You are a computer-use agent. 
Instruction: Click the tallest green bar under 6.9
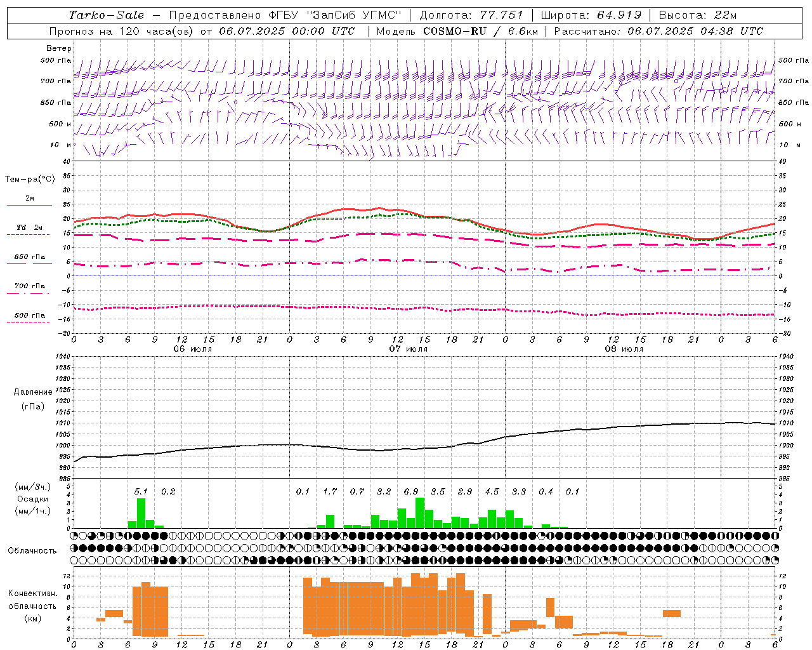[x=420, y=513]
